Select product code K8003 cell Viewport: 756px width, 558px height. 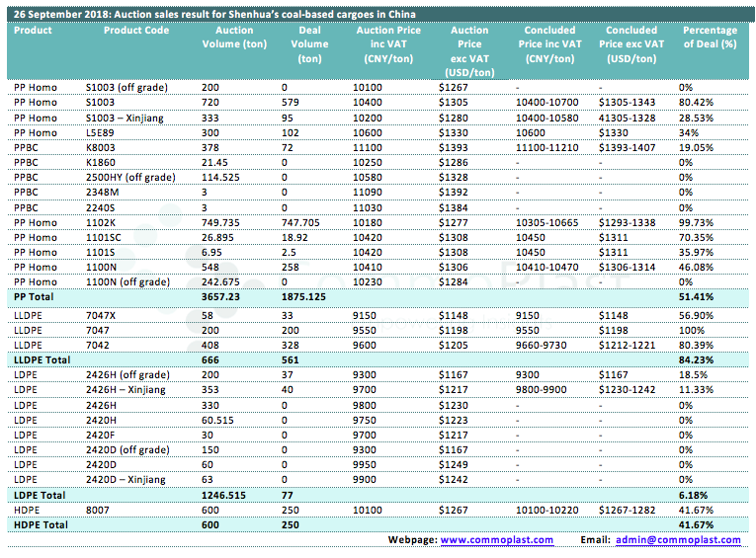tap(101, 146)
